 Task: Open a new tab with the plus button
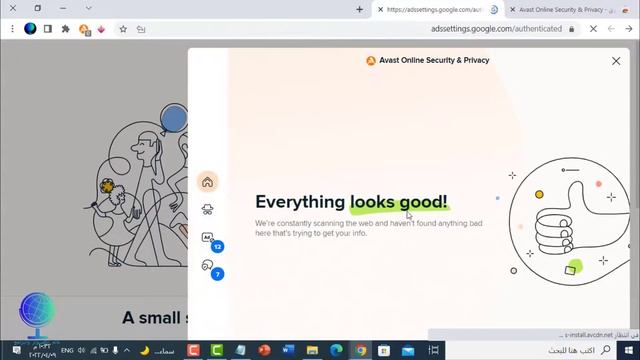click(x=360, y=9)
